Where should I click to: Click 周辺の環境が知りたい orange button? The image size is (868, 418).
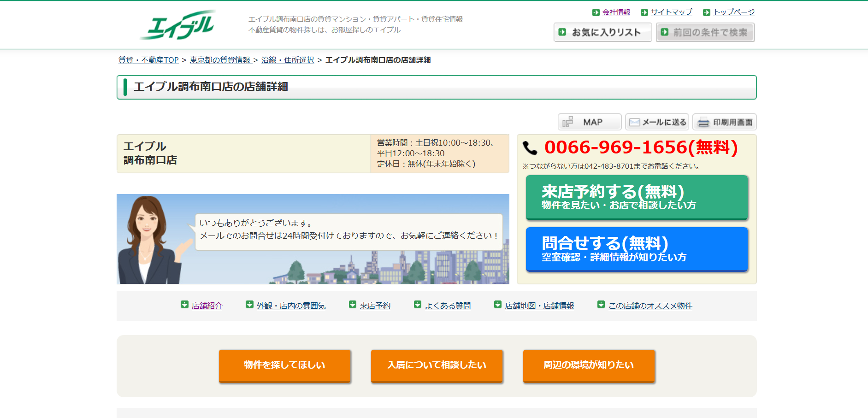(589, 366)
